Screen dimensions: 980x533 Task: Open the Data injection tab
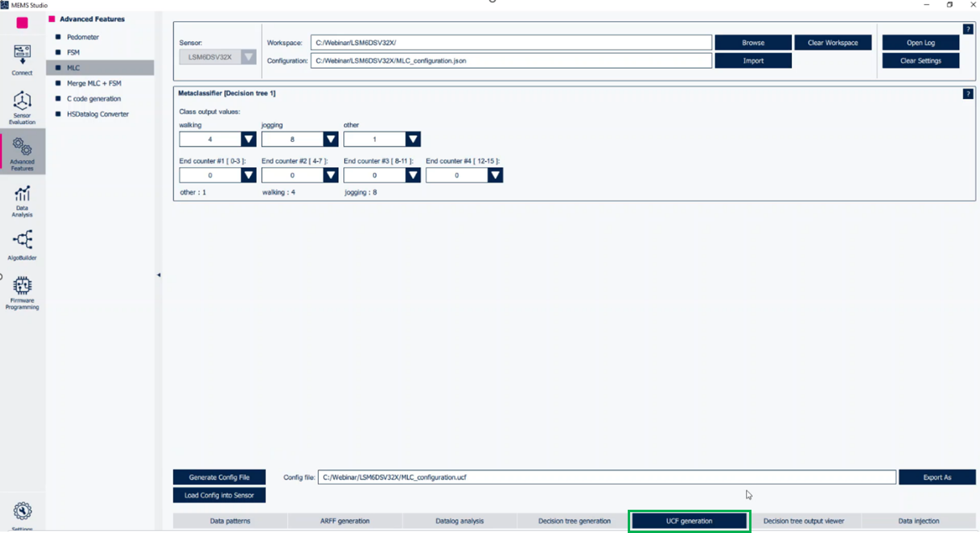point(918,521)
